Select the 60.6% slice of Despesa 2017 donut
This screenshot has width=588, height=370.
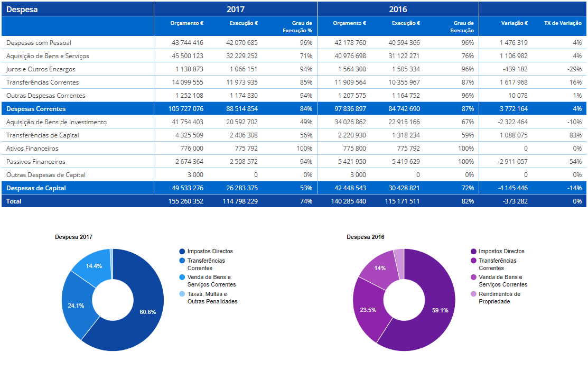[144, 311]
